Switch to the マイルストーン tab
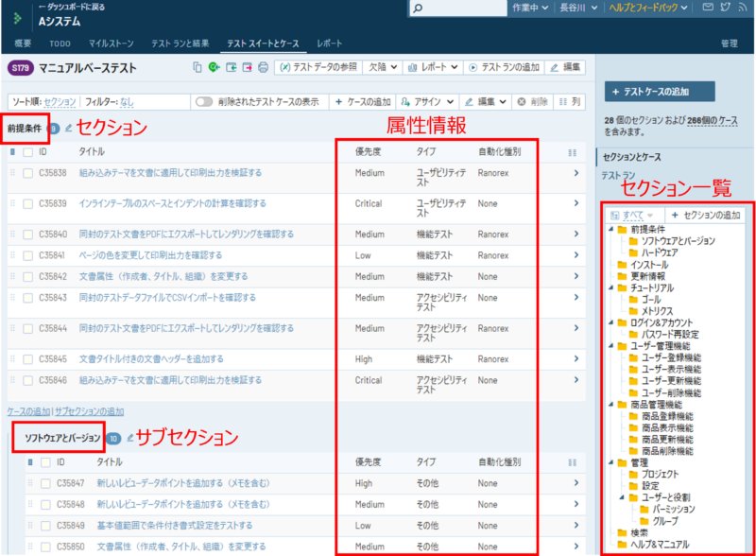756x556 pixels. tap(111, 43)
